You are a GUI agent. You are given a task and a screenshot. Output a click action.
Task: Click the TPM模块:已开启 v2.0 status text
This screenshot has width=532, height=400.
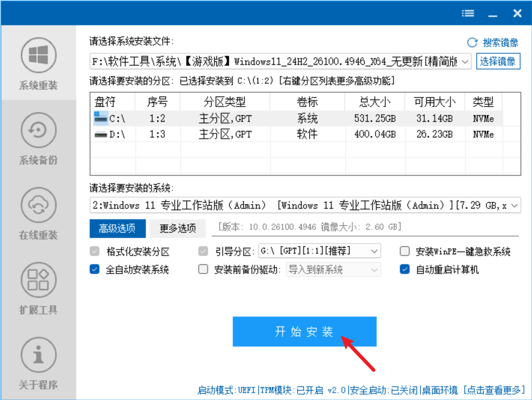tap(303, 390)
